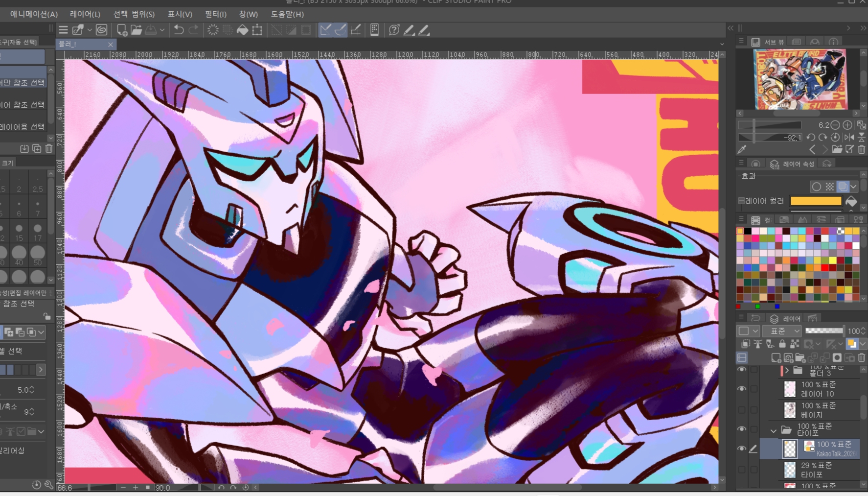Click the CLIP STUDIO spiral icon
This screenshot has height=496, width=868.
101,30
